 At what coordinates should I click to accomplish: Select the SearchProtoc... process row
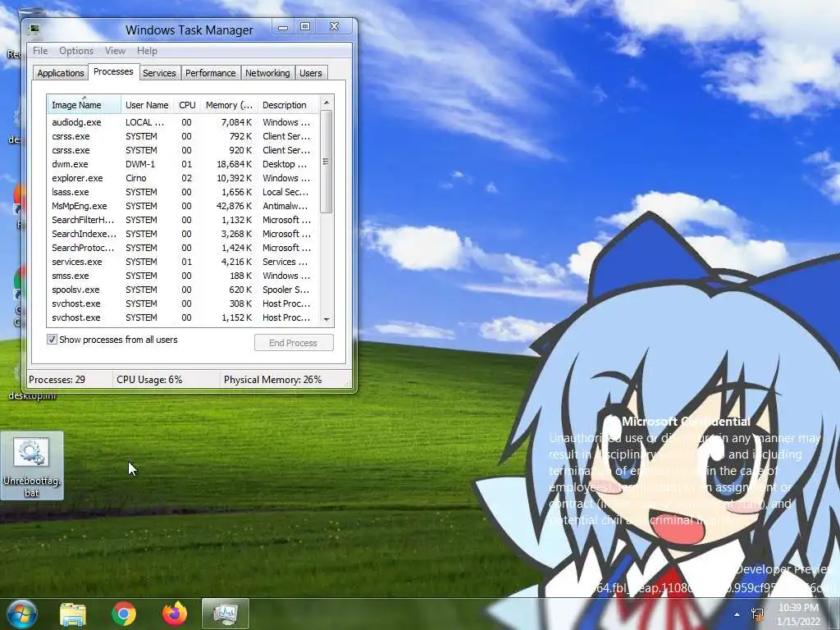[x=183, y=248]
